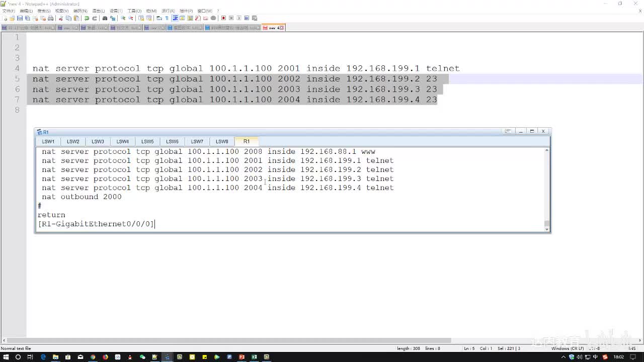Click the Replace toolbar icon
The width and height of the screenshot is (644, 362).
coord(112,18)
